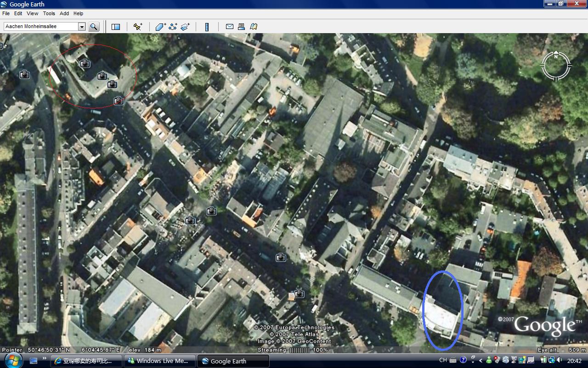588x368 pixels.
Task: Add a placemark with pushpin icon
Action: (138, 27)
